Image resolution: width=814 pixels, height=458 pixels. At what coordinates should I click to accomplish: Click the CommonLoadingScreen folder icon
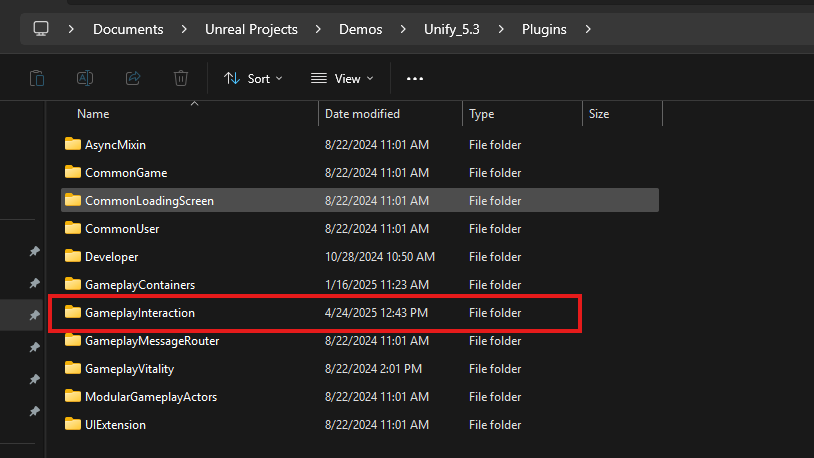(x=73, y=200)
